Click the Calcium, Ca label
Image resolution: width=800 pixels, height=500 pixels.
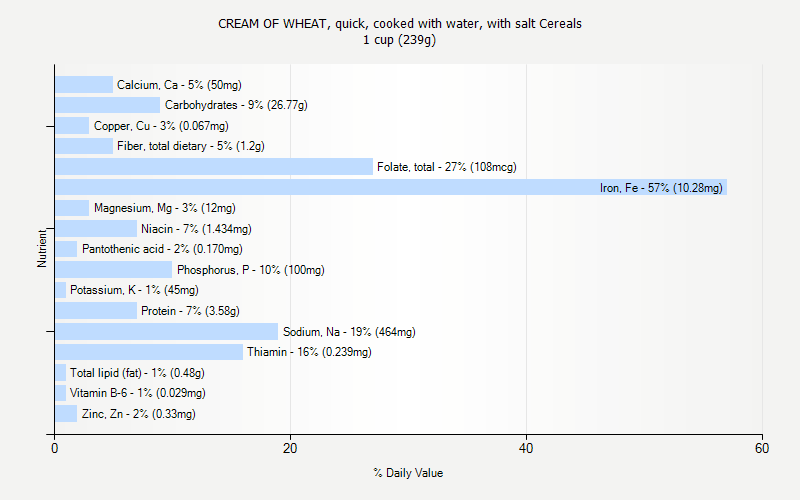click(x=179, y=85)
